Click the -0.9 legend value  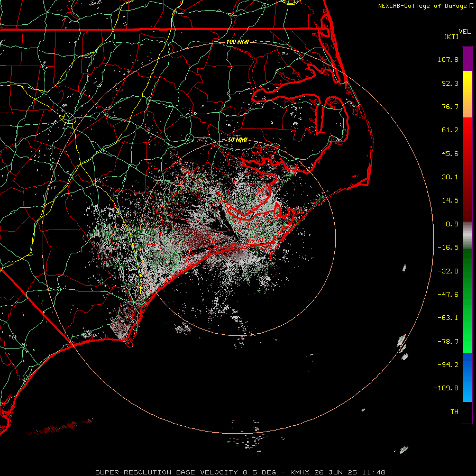(450, 224)
